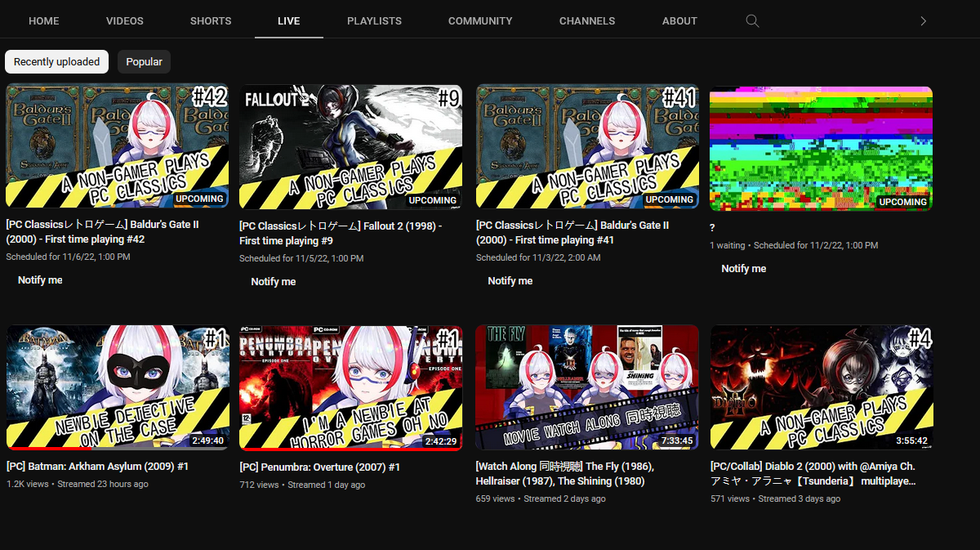
Task: Select the LIVE tab
Action: (289, 20)
